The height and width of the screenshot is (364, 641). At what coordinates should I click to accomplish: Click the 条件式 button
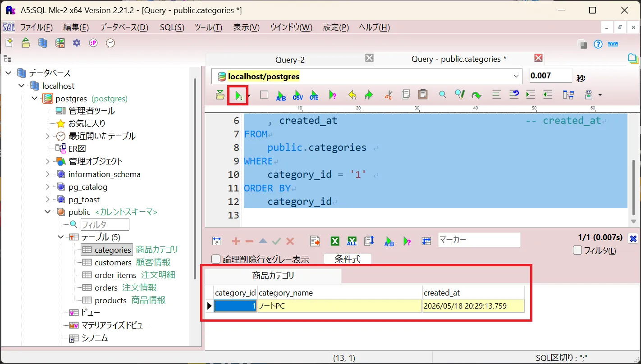(348, 259)
